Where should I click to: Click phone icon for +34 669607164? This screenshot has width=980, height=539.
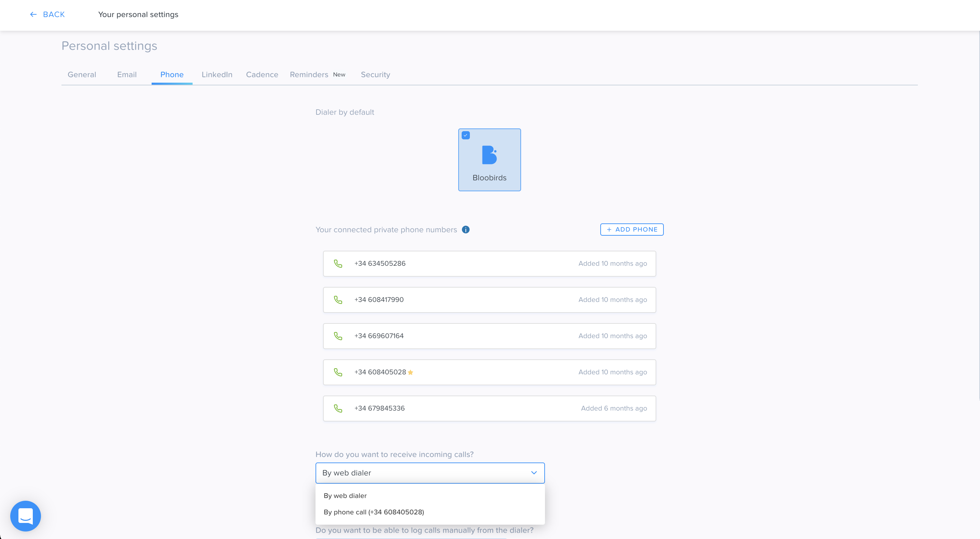[x=338, y=336]
